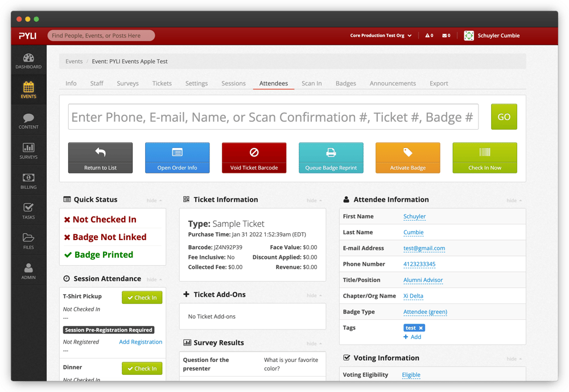Open messages envelope icon in header
The height and width of the screenshot is (392, 569).
click(x=446, y=36)
